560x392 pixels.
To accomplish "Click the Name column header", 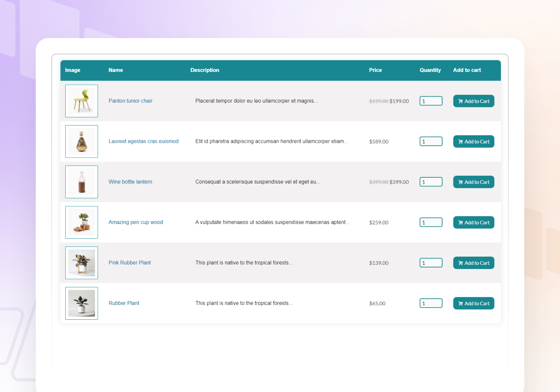I will coord(115,70).
